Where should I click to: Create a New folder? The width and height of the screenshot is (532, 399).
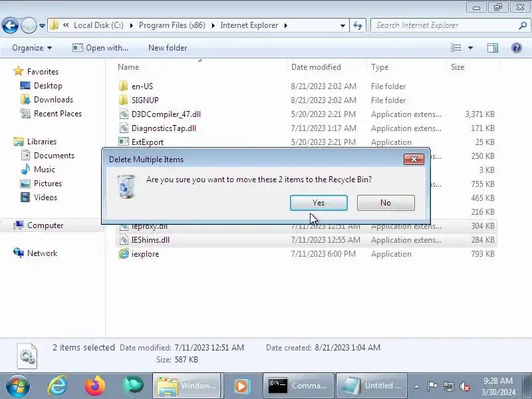[x=168, y=48]
